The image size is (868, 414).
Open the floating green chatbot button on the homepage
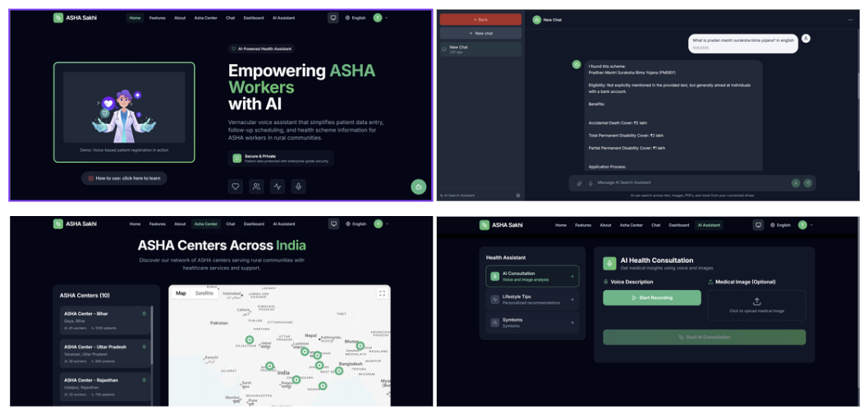tap(419, 186)
